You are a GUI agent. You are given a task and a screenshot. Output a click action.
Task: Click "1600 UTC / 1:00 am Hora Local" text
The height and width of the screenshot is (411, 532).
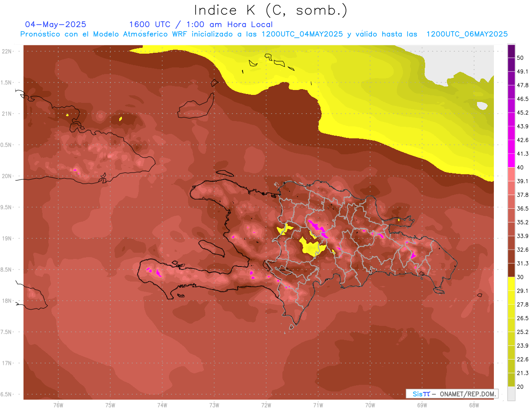coord(201,24)
